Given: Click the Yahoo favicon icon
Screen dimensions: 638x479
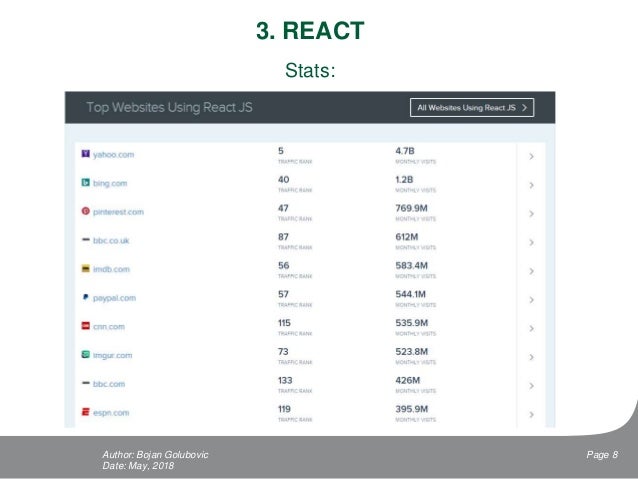Looking at the screenshot, I should tap(85, 153).
